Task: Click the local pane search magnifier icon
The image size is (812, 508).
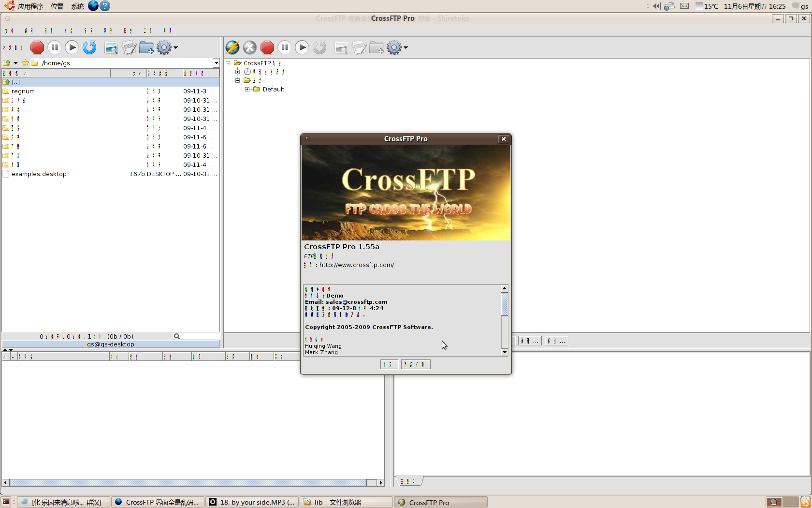Action: [x=177, y=336]
